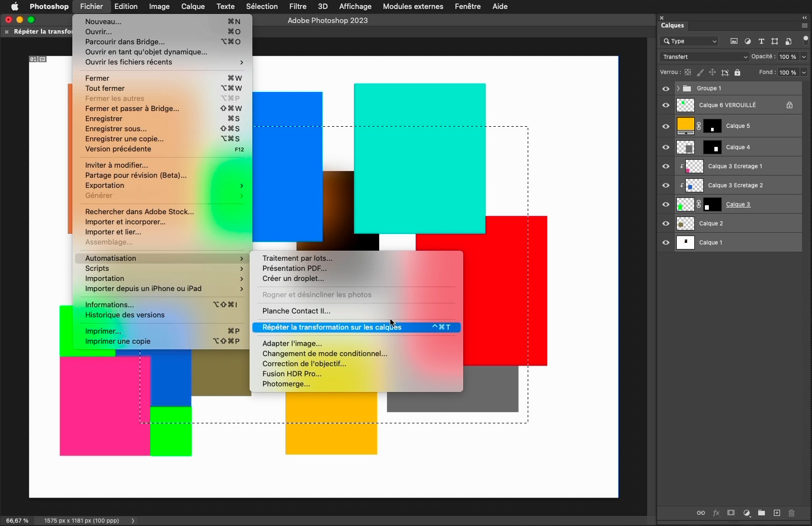Viewport: 812px width, 526px height.
Task: Create new group folder icon
Action: tap(761, 513)
